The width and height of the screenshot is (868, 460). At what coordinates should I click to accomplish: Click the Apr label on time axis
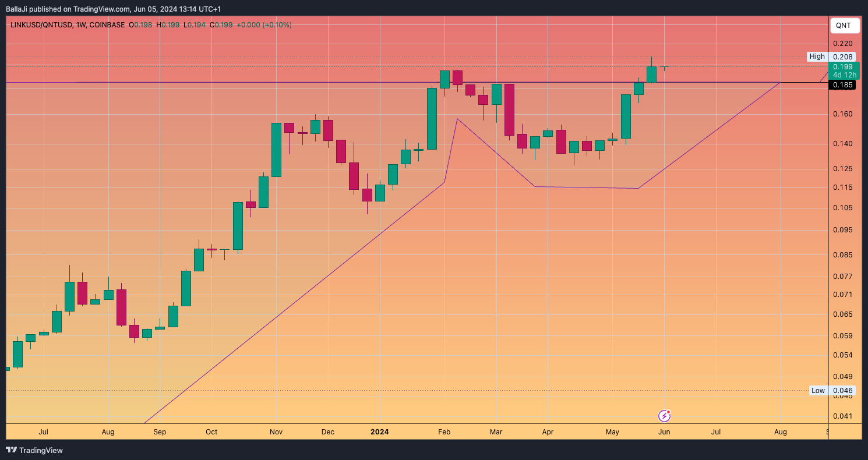pyautogui.click(x=548, y=432)
